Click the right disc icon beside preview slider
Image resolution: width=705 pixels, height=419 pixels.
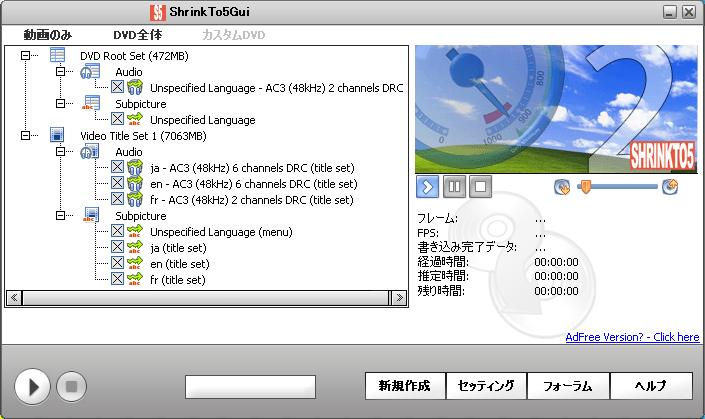pyautogui.click(x=670, y=186)
